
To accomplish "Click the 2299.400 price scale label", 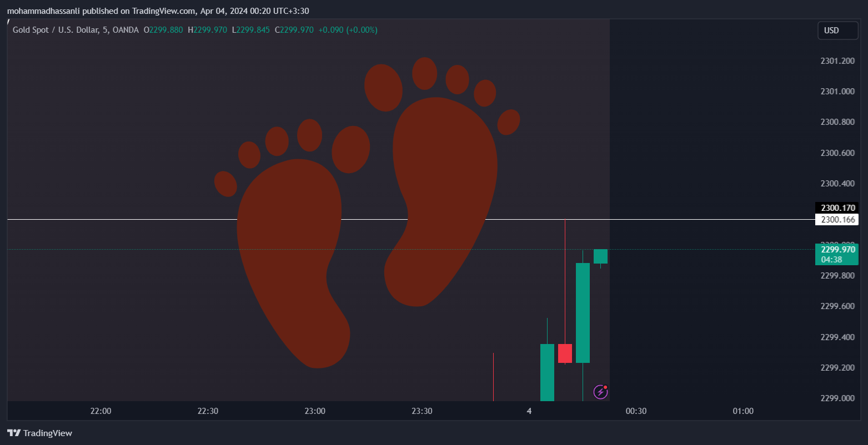I will point(837,337).
